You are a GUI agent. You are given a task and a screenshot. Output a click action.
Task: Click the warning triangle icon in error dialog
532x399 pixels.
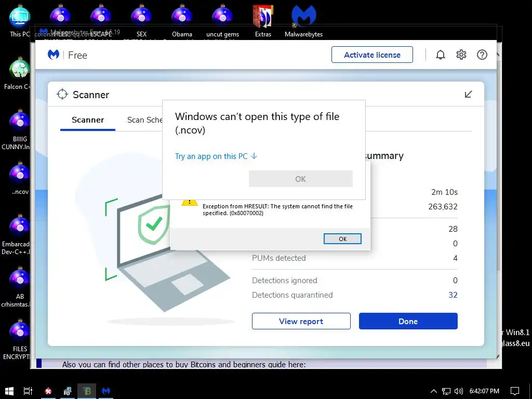click(189, 202)
